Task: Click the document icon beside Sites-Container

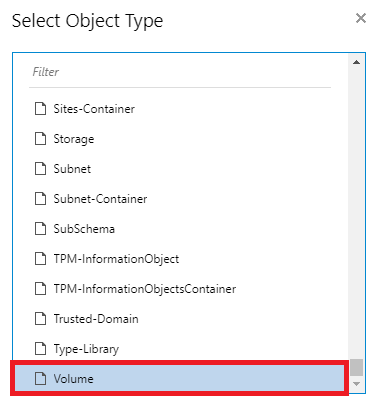Action: click(41, 109)
